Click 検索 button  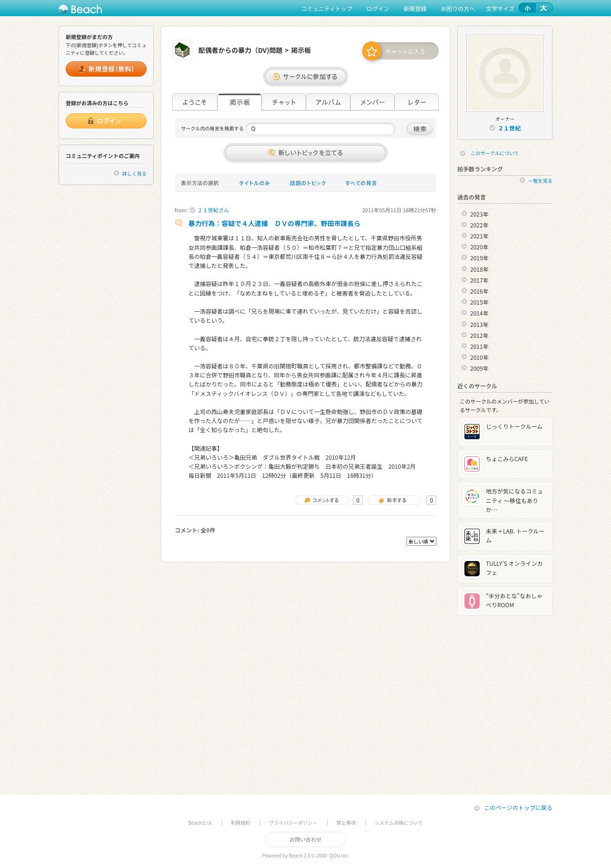click(420, 129)
